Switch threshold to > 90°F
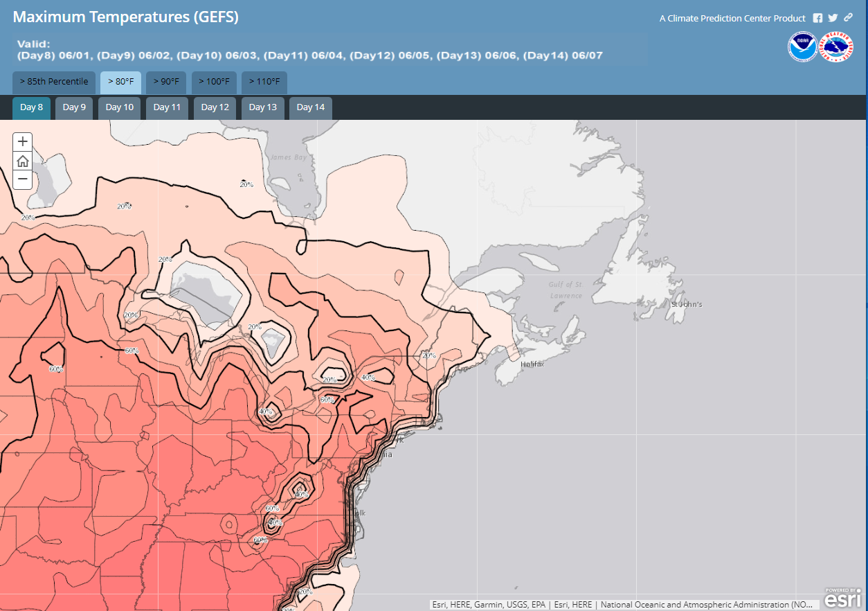Viewport: 868px width, 611px height. [166, 82]
